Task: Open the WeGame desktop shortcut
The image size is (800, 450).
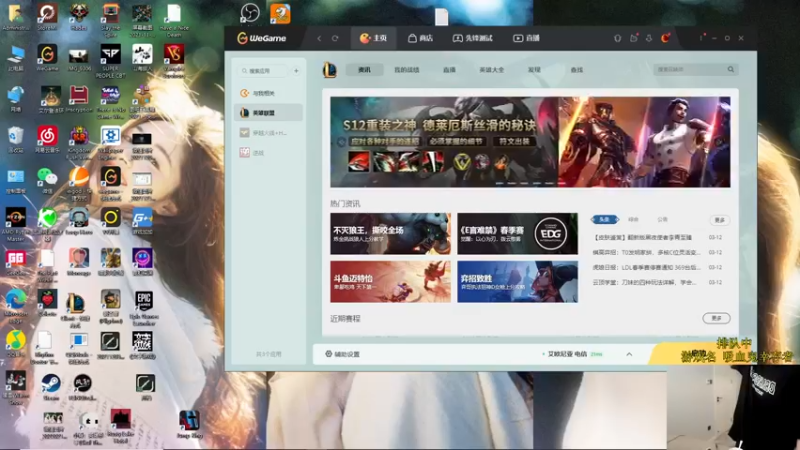Action: 47,57
